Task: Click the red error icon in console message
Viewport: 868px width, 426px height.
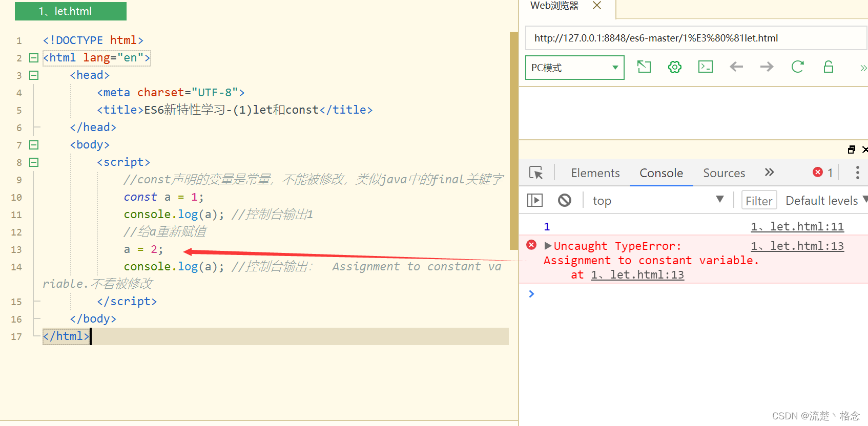Action: pyautogui.click(x=531, y=245)
